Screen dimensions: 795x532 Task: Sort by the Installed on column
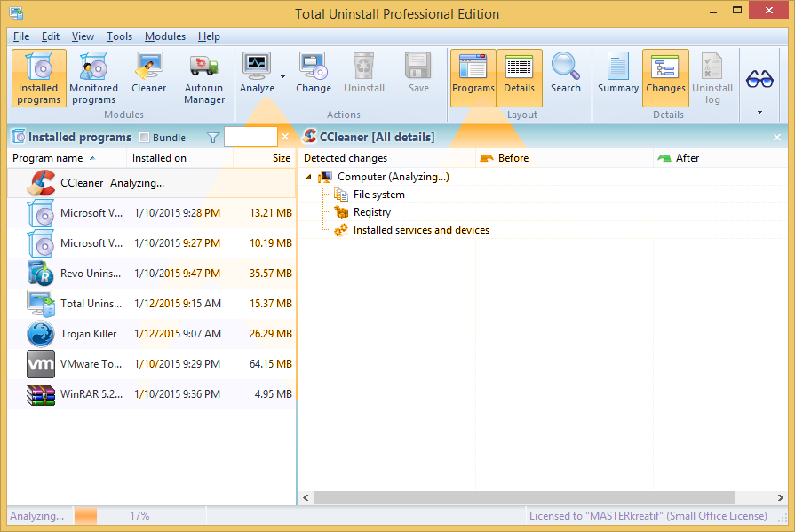click(180, 158)
